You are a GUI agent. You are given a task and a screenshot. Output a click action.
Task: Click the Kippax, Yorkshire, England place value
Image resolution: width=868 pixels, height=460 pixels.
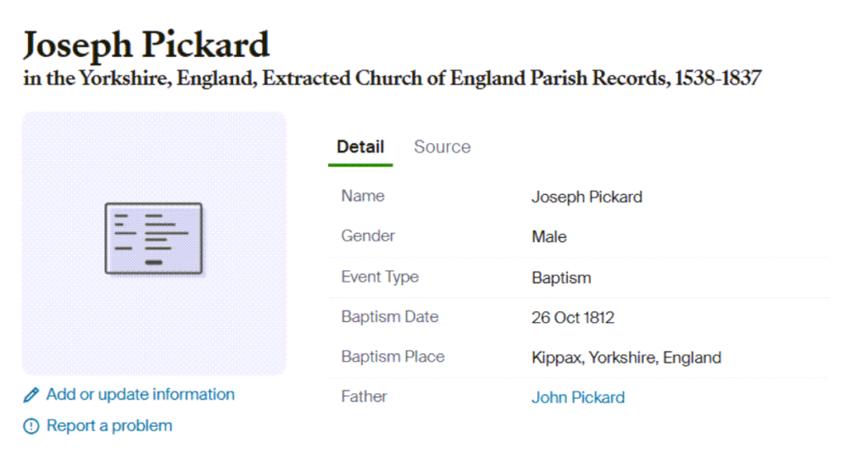(626, 357)
